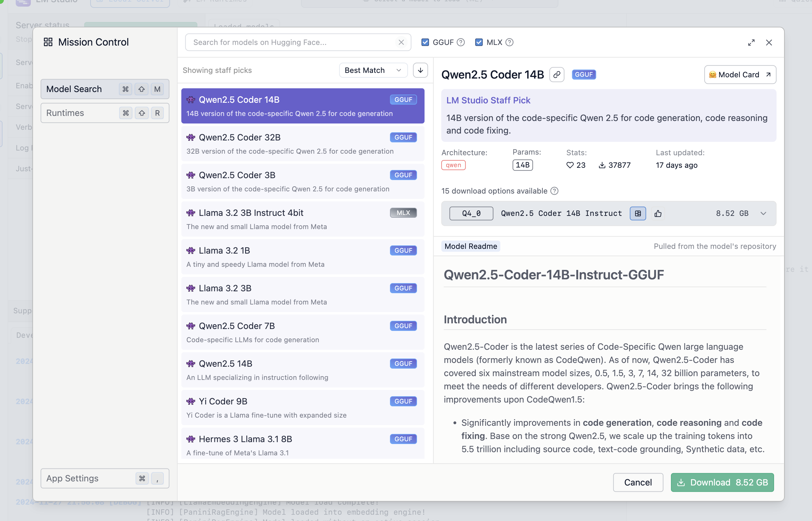
Task: Expand the Q4_0 download options chevron
Action: (763, 213)
